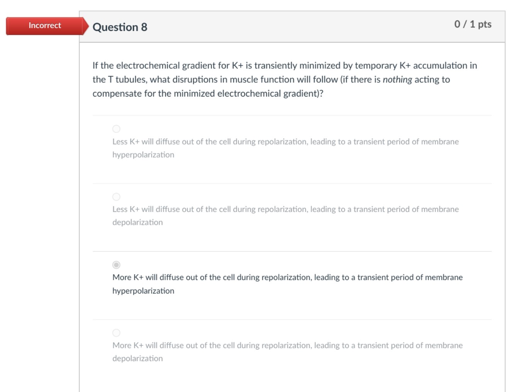Click the divider above the first answer choice
The image size is (532, 392).
tap(292, 114)
